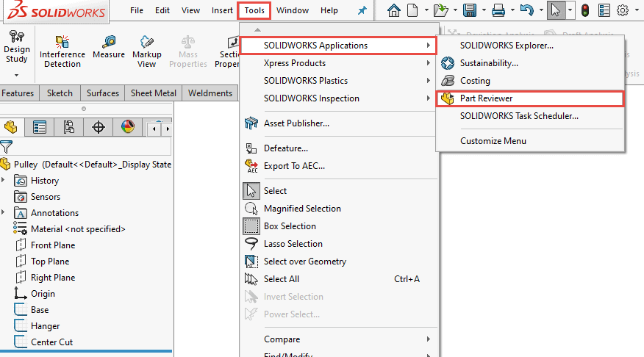Screen dimensions: 644x357
Task: Switch to the Weldments tab
Action: point(210,93)
